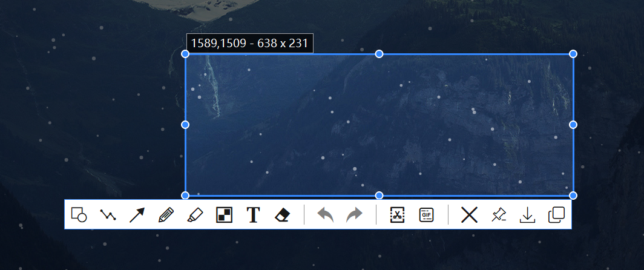Select the rectangle and ellipse shape tool
The image size is (644, 270).
pos(79,214)
